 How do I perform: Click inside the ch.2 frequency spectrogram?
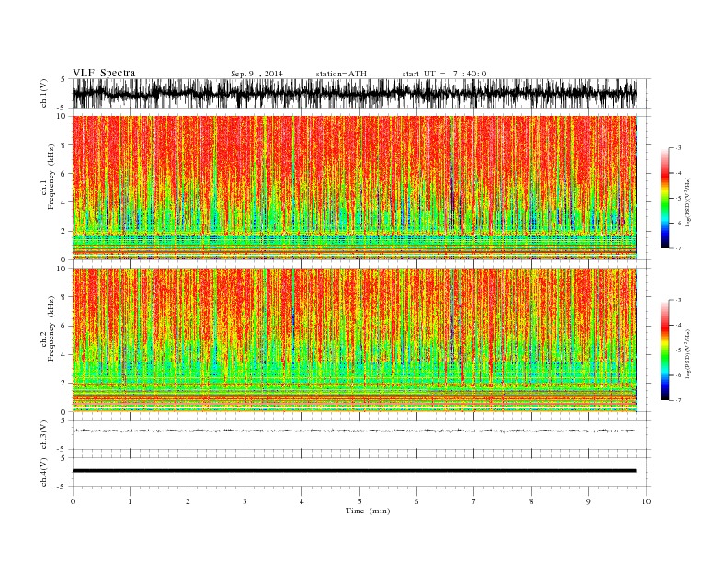pyautogui.click(x=354, y=340)
